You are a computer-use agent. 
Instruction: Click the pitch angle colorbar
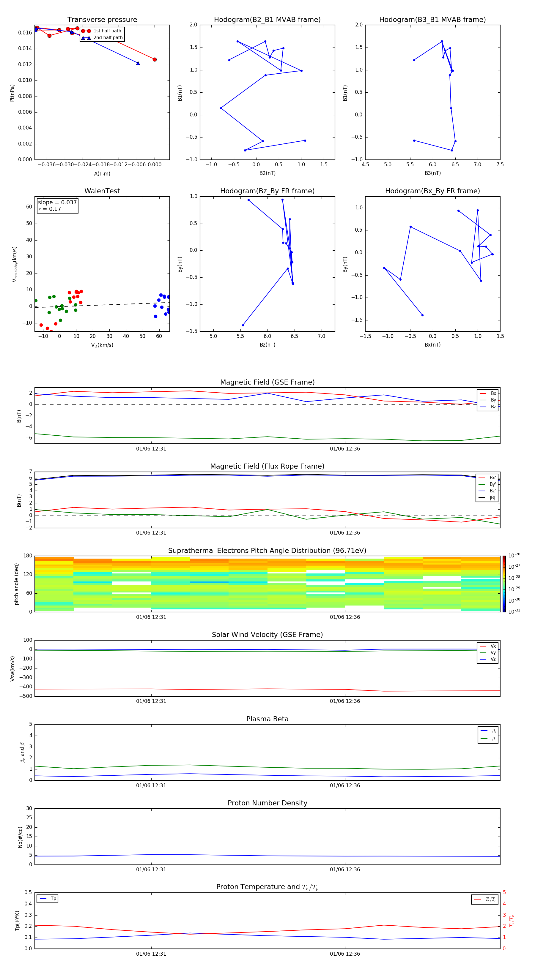point(504,584)
